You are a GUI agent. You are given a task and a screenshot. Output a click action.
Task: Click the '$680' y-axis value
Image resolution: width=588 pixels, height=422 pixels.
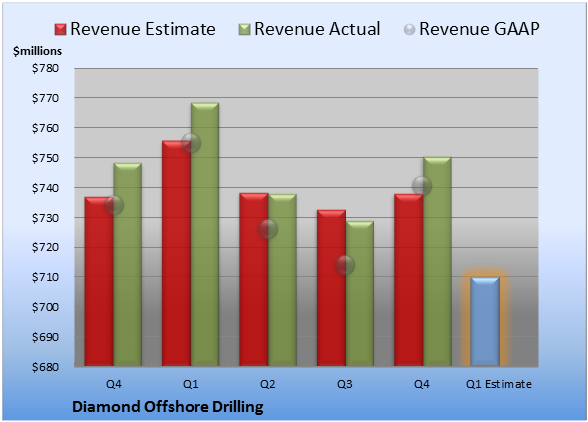(x=45, y=367)
